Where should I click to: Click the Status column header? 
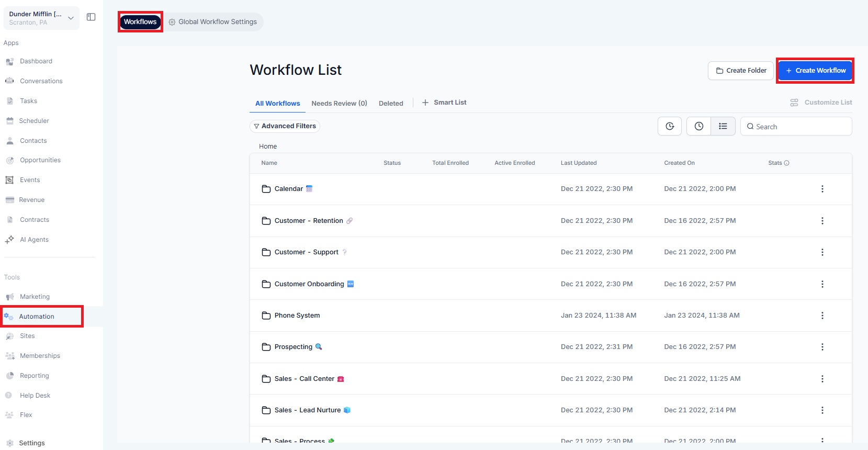[x=392, y=163]
